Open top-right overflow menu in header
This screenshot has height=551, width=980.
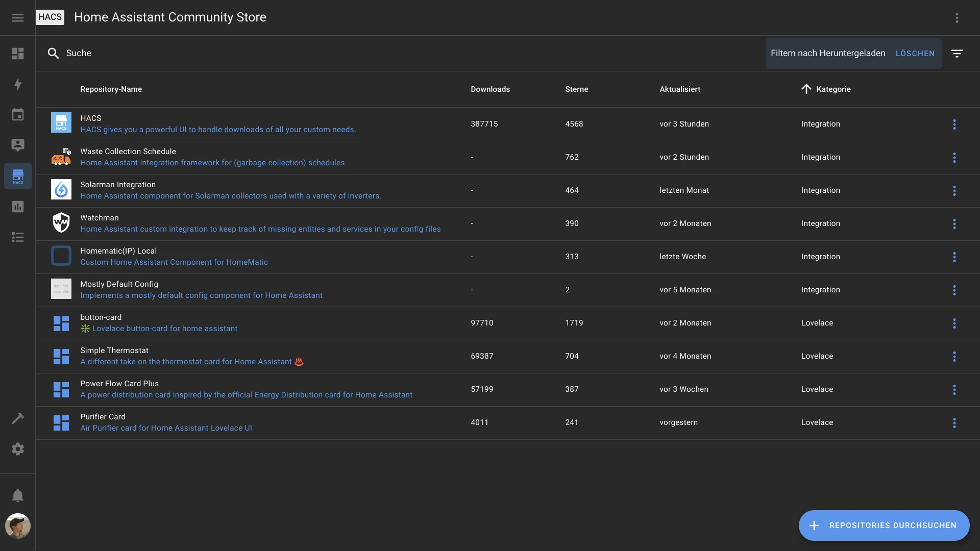click(x=957, y=18)
